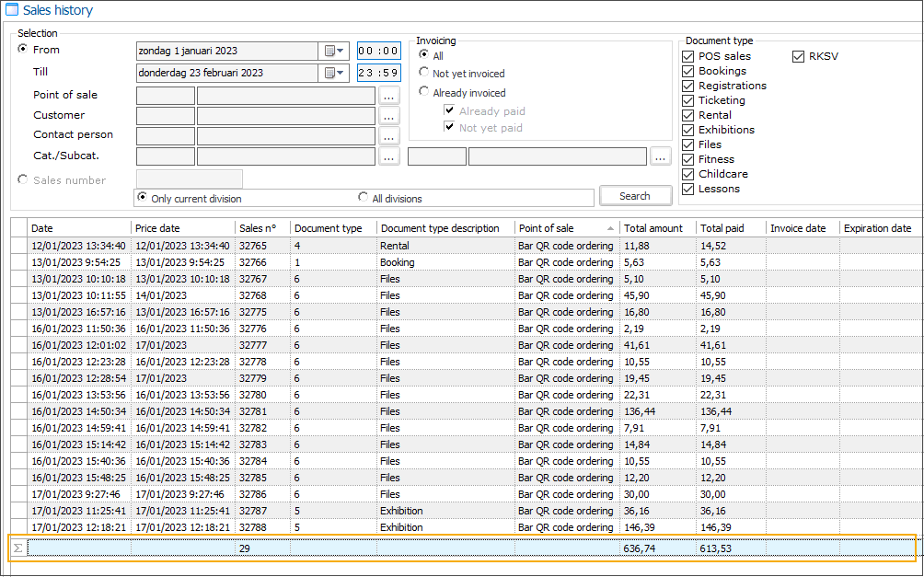Open the Cat./Subcat. lookup ellipsis
This screenshot has width=924, height=577.
(389, 156)
